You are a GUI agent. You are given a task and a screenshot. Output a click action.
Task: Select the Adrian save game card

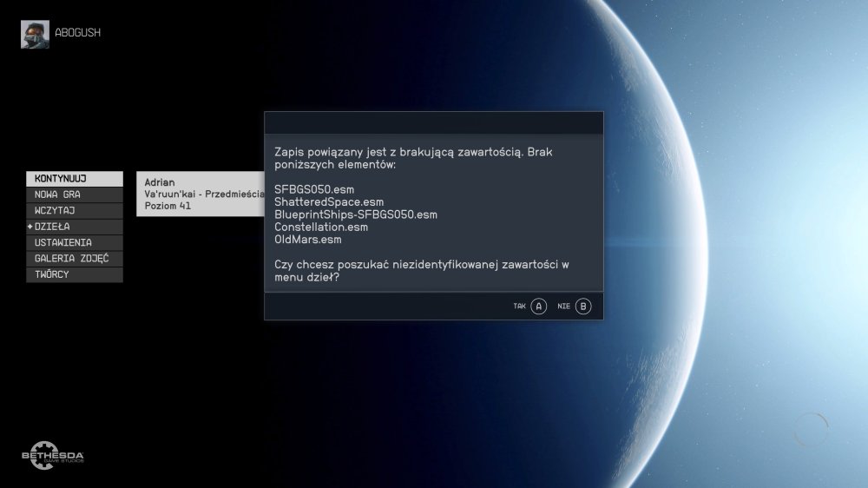(x=201, y=194)
